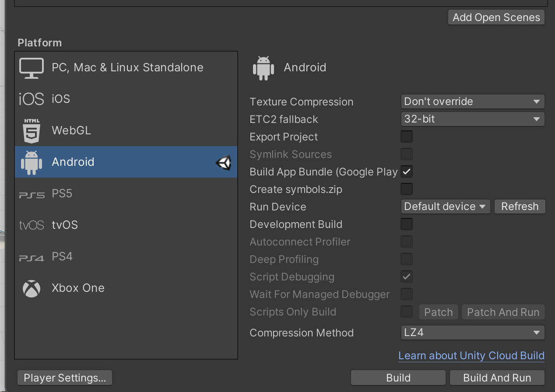Click the PS4 platform icon
555x392 pixels.
click(x=32, y=257)
